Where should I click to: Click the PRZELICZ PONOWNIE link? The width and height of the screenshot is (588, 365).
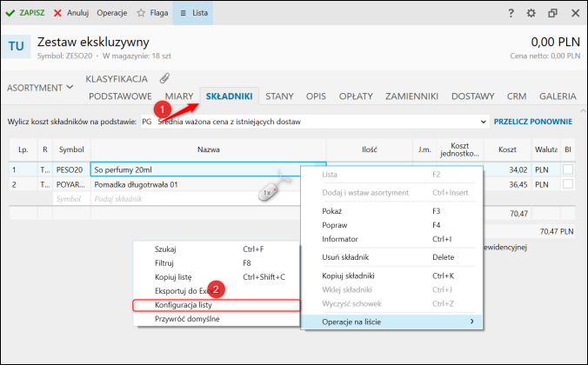(533, 122)
